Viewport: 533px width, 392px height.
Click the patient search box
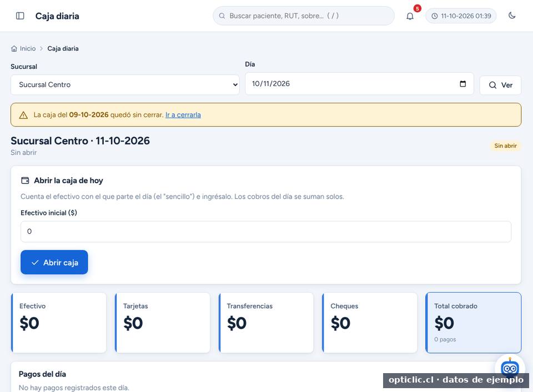(304, 16)
